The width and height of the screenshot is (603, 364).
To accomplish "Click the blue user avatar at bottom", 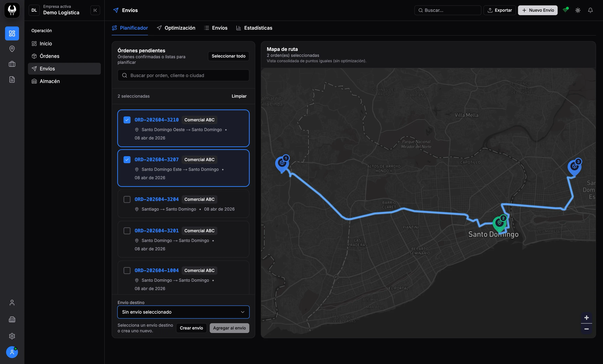I will click(12, 352).
